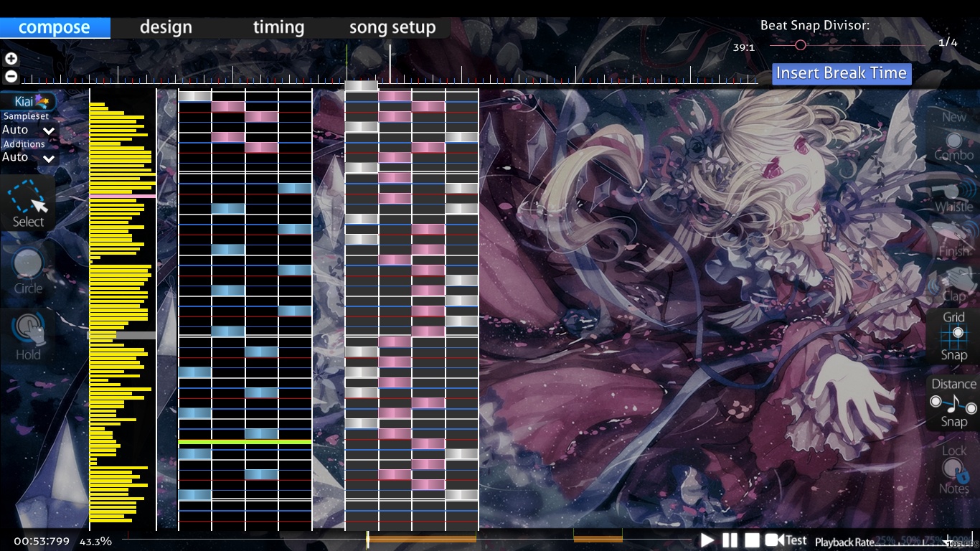The height and width of the screenshot is (551, 980).
Task: Stop playback
Action: pyautogui.click(x=752, y=540)
